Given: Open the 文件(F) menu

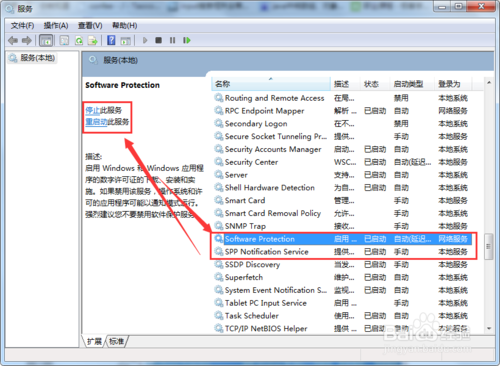Looking at the screenshot, I should (x=22, y=26).
